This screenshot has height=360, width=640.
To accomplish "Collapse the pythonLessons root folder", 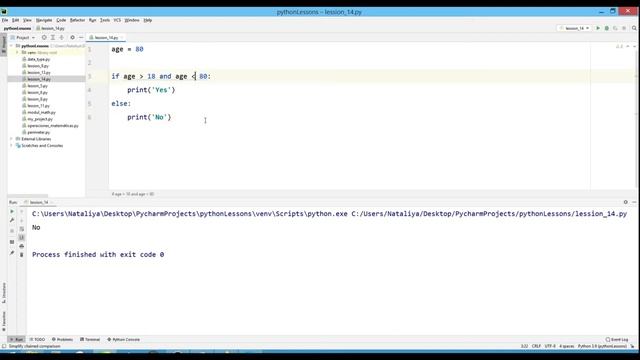I will click(x=11, y=46).
